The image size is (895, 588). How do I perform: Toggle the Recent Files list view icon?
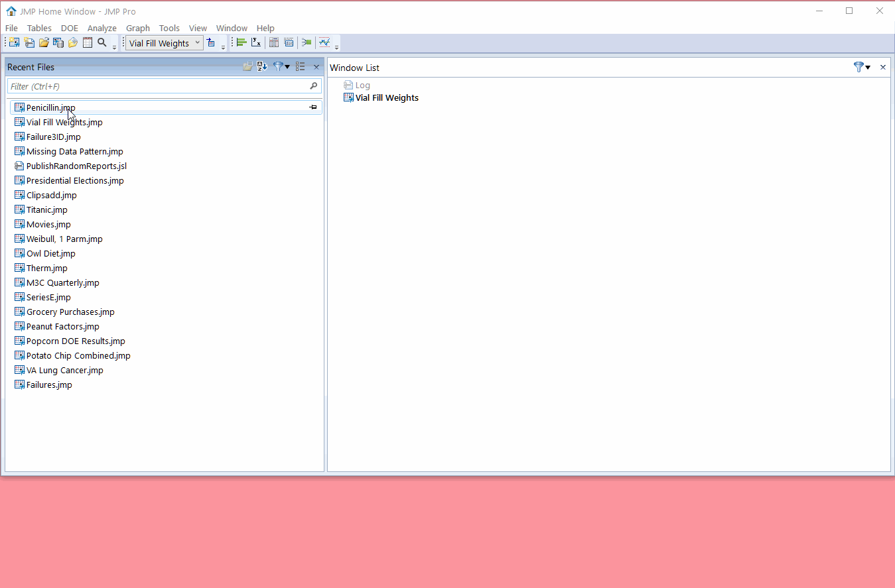tap(300, 66)
